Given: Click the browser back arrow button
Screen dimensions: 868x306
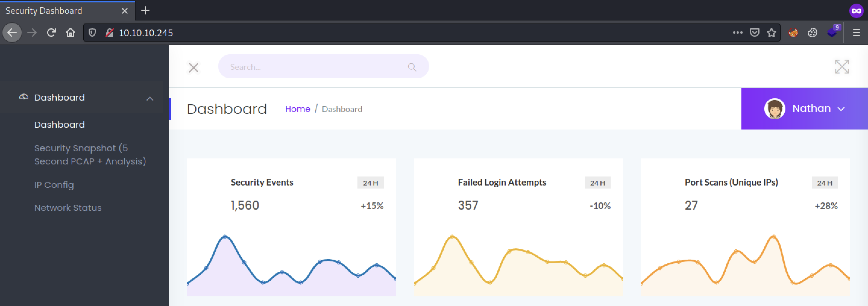Looking at the screenshot, I should tap(12, 33).
